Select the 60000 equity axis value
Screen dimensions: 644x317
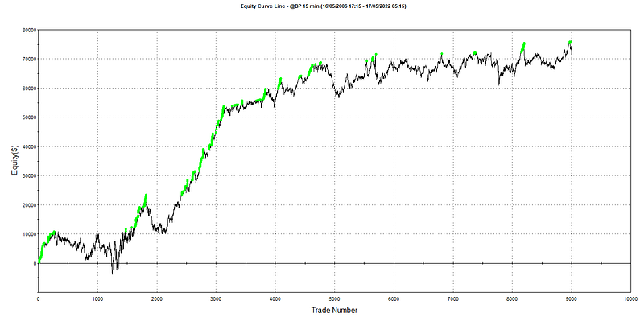29,89
